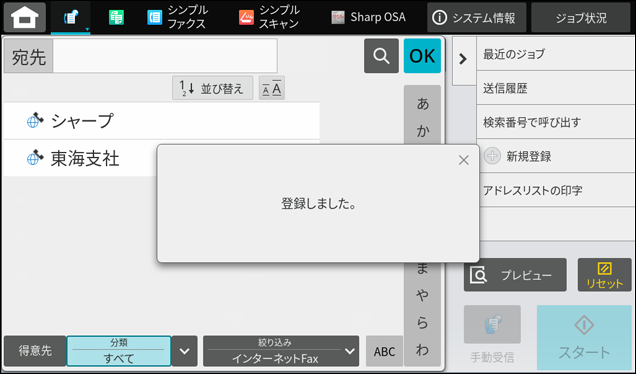Jump to ま index
Viewport: 636px width, 374px height.
(x=423, y=269)
